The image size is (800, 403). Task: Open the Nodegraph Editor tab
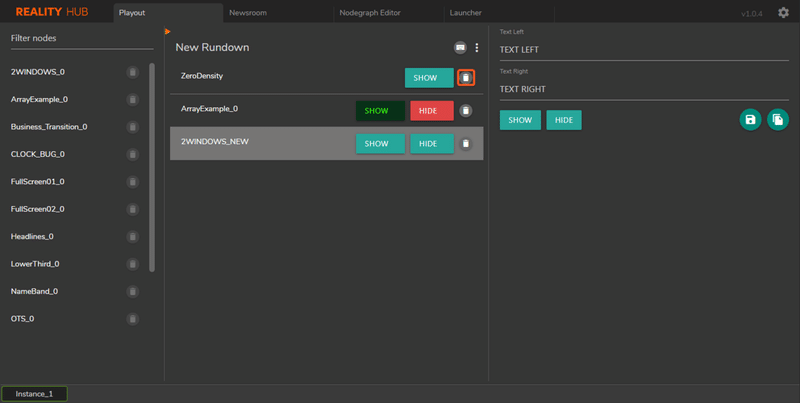388,13
